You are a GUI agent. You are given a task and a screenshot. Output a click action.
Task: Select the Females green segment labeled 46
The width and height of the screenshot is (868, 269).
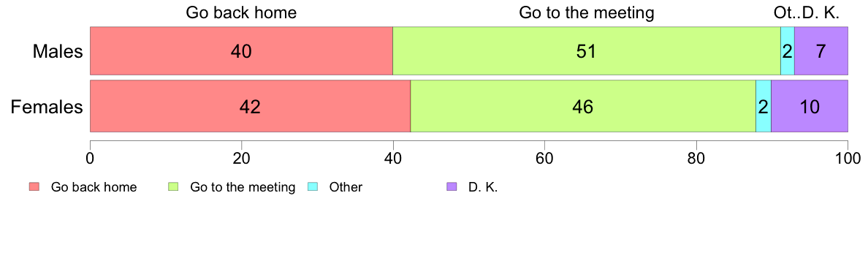583,106
